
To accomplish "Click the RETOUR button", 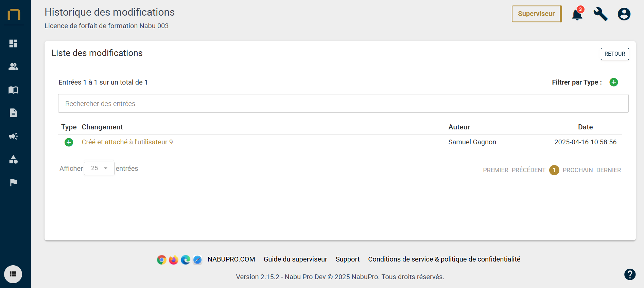I will 615,54.
